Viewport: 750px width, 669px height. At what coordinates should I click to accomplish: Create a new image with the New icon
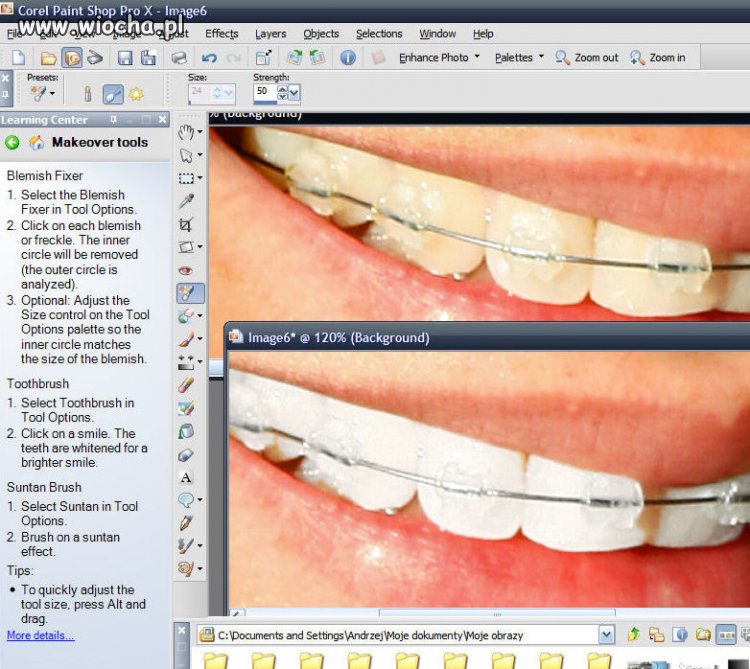pyautogui.click(x=19, y=57)
